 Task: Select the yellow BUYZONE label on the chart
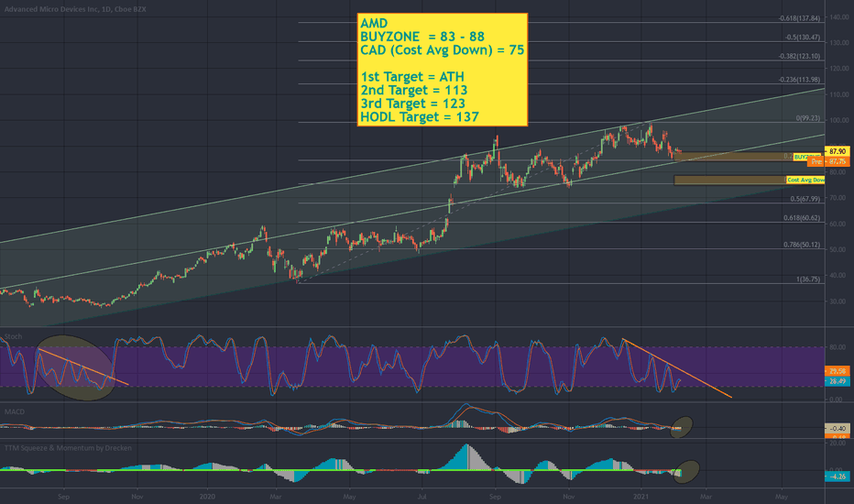pos(808,157)
